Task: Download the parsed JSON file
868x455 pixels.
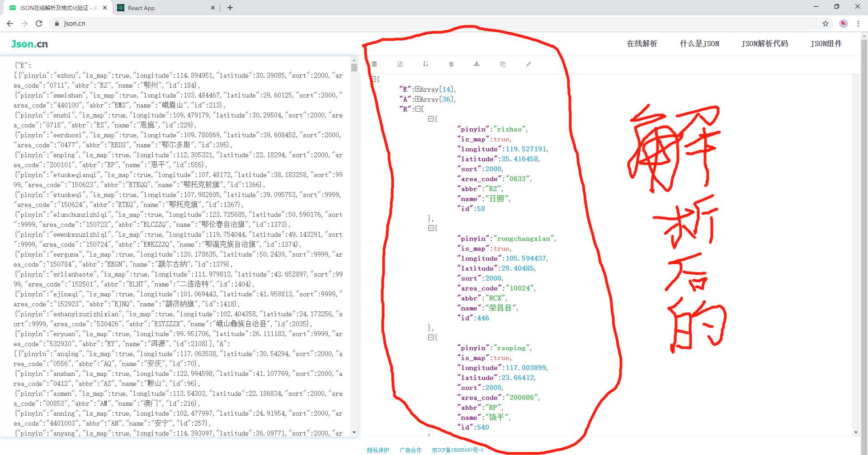Action: (476, 64)
